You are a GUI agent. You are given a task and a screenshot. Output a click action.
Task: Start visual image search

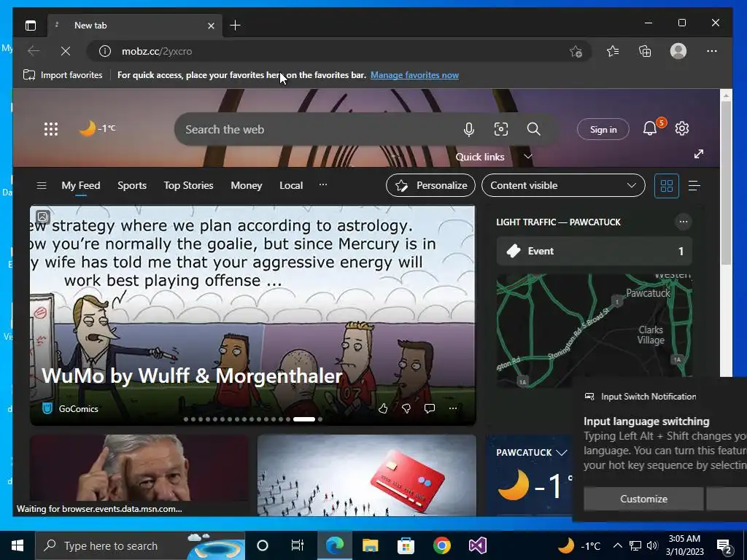[x=500, y=129]
